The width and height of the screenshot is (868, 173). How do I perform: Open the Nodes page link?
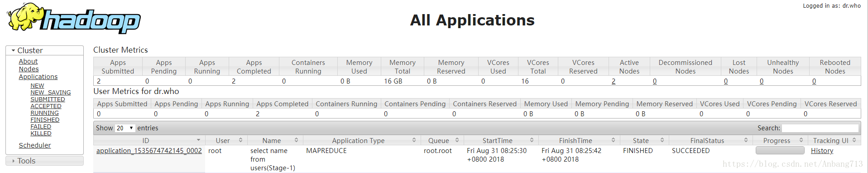click(29, 69)
